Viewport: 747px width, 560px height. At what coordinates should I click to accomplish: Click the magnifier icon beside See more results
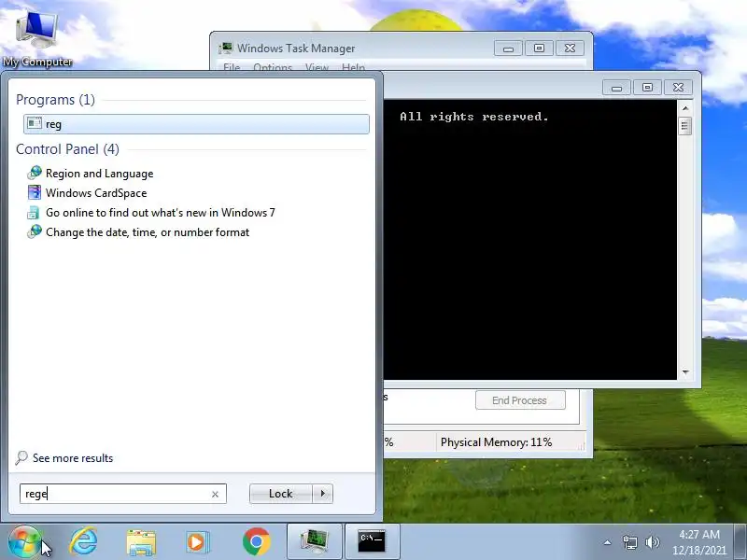21,457
